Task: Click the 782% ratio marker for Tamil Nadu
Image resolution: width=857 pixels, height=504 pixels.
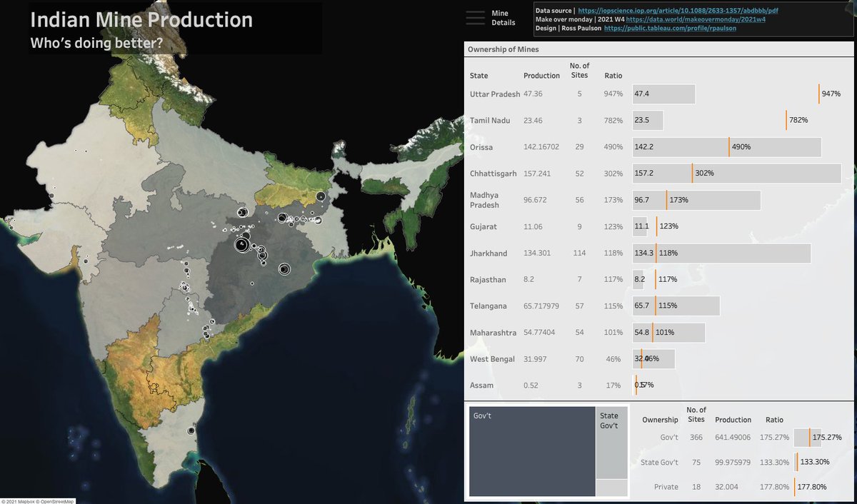Action: (786, 121)
